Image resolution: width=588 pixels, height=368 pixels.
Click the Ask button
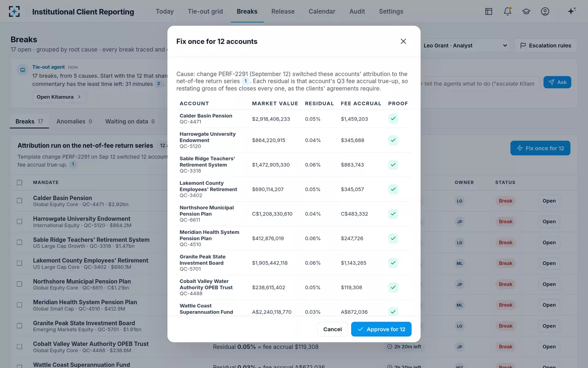tap(557, 82)
